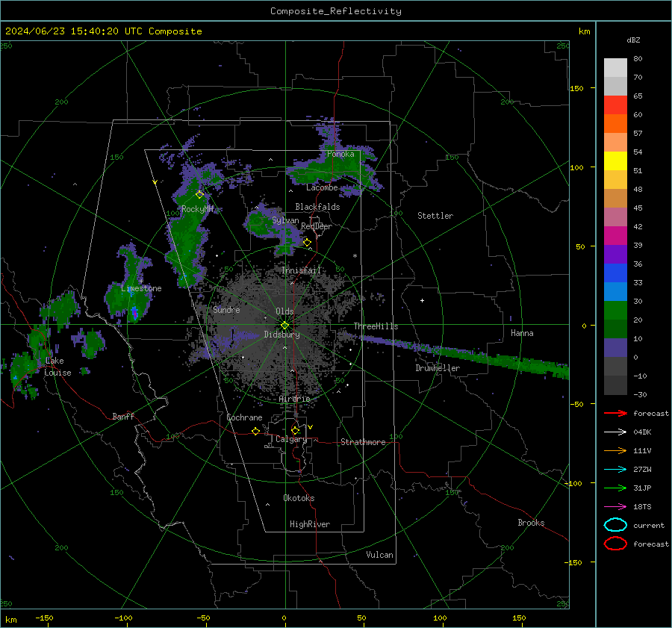Click the yellow diamond marker at Didsbury radar center
This screenshot has width=672, height=628.
tap(284, 326)
